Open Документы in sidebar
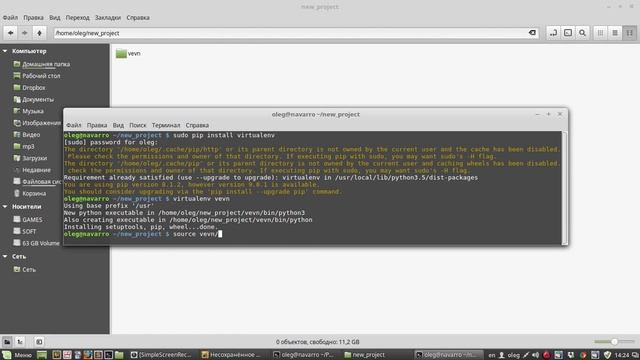The width and height of the screenshot is (640, 360). pos(33,100)
